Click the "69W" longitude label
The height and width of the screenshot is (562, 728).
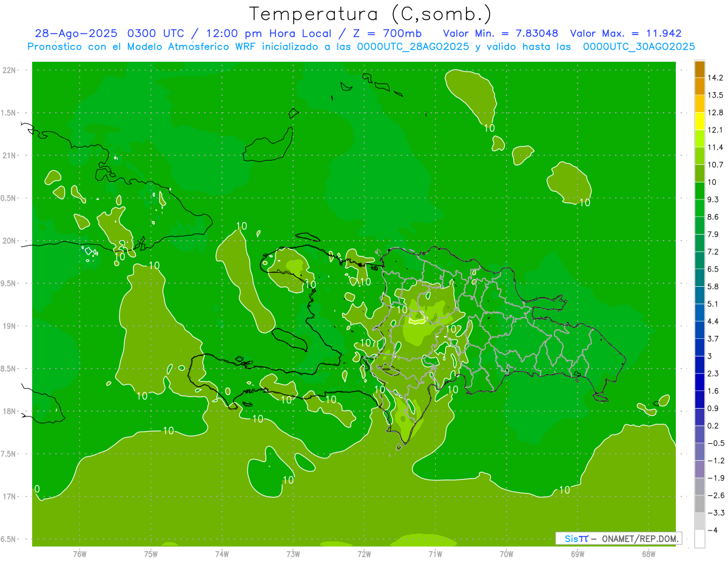click(x=578, y=554)
